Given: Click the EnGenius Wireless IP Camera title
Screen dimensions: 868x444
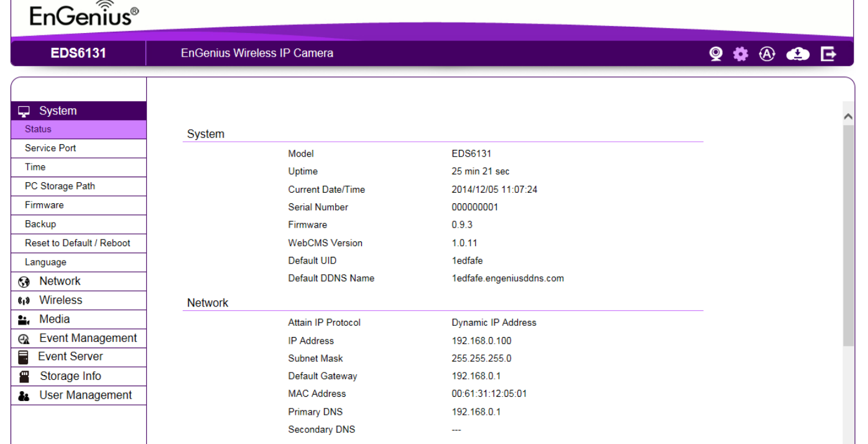Looking at the screenshot, I should click(x=257, y=53).
